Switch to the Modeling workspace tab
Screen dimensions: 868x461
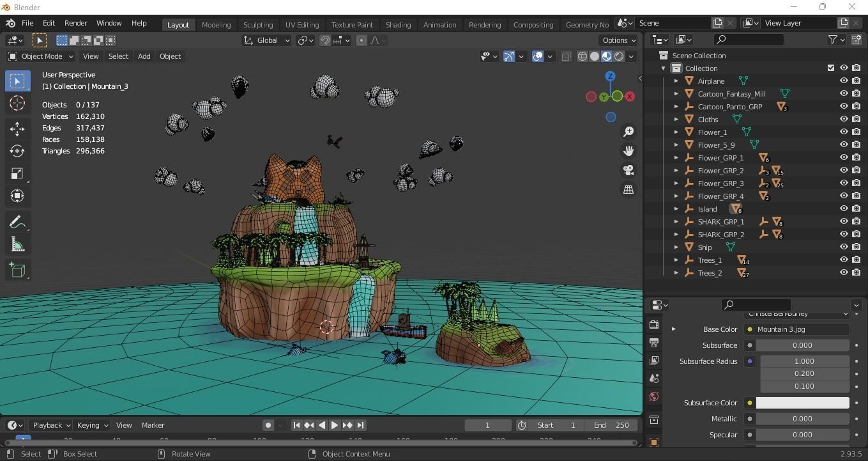[x=216, y=24]
